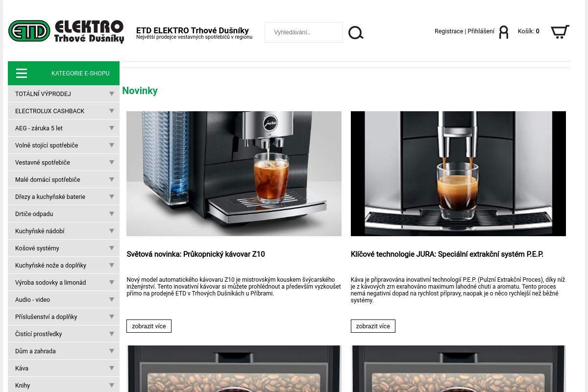The image size is (588, 392).
Task: Open Dřezy a kuchyňské baterie category
Action: click(50, 197)
